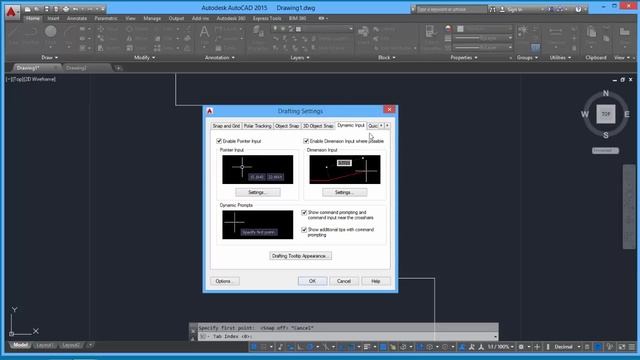Open the Insert ribbon tab
This screenshot has height=360, width=640.
pos(53,18)
